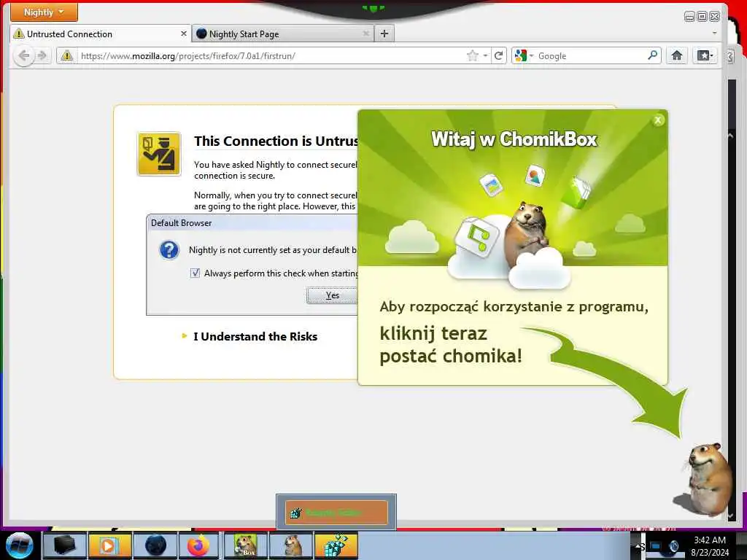The height and width of the screenshot is (560, 747).
Task: Click the hamster mascot in ChomikBox banner
Action: [x=527, y=233]
